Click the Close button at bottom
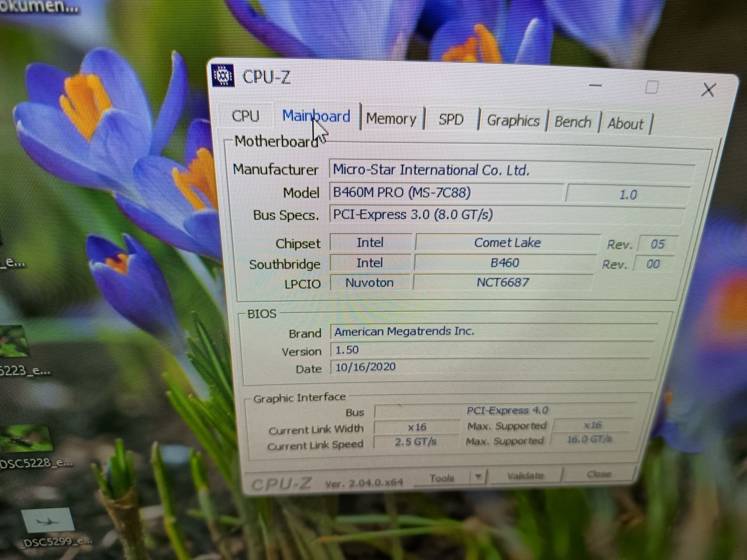The image size is (747, 560). point(598,474)
